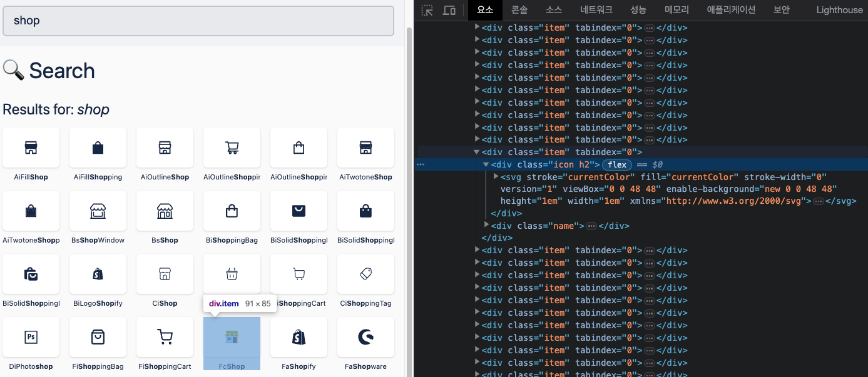Collapse the div class="icon h2" node
Viewport: 868px width, 377px height.
tap(486, 164)
